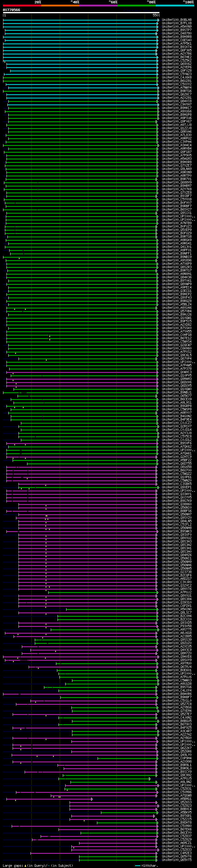Open hit UniRef100_B6THE2
The height and width of the screenshot is (868, 197).
pyautogui.click(x=176, y=57)
